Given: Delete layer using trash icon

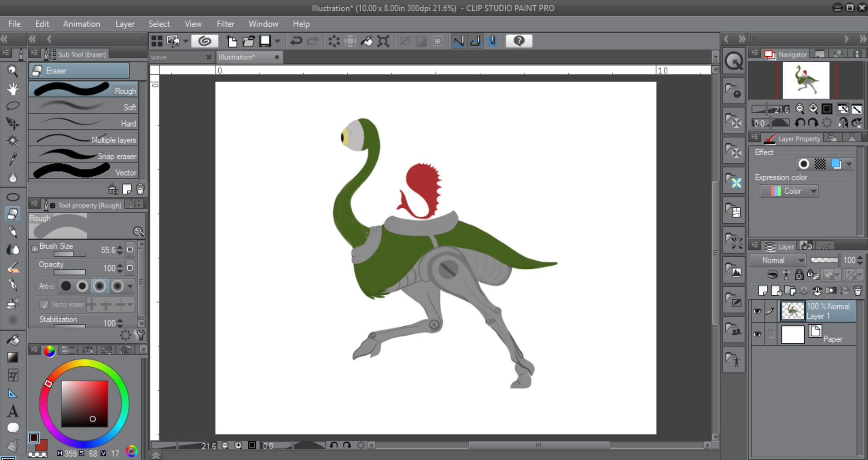Looking at the screenshot, I should click(x=858, y=291).
